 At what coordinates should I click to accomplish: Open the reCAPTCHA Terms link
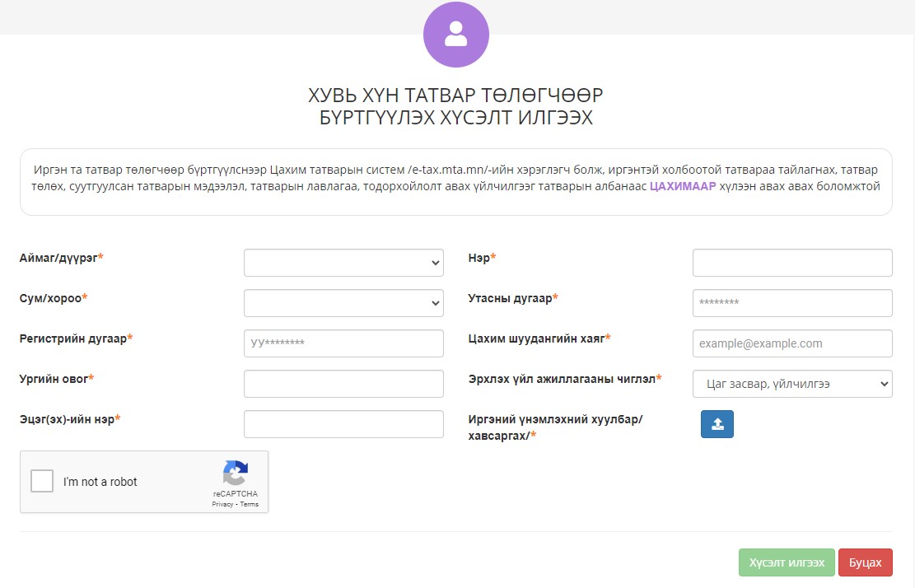point(250,504)
